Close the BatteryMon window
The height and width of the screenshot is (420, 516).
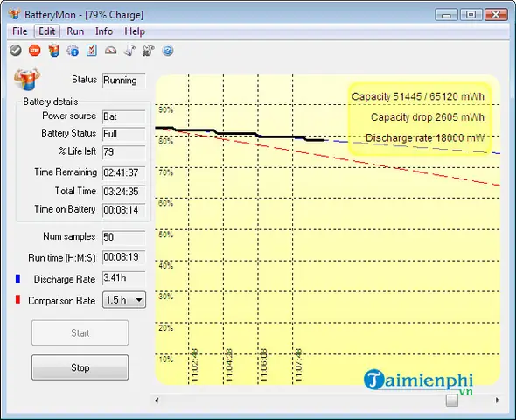click(496, 15)
